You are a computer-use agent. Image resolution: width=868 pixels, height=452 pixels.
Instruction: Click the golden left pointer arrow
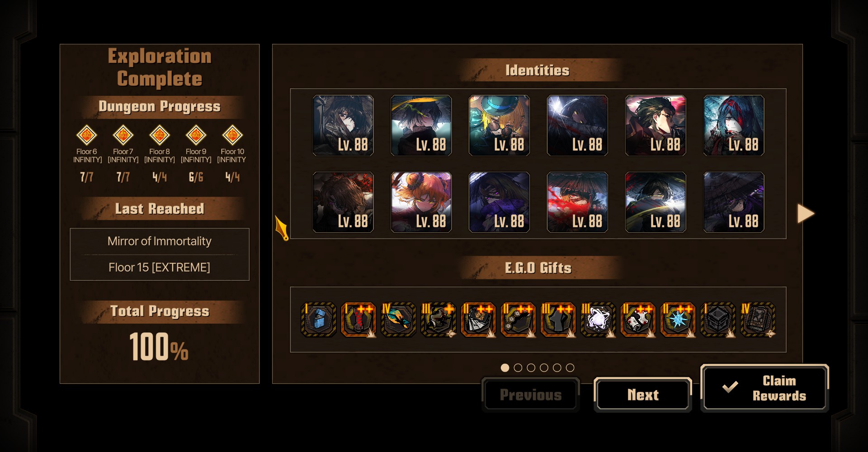coord(282,227)
